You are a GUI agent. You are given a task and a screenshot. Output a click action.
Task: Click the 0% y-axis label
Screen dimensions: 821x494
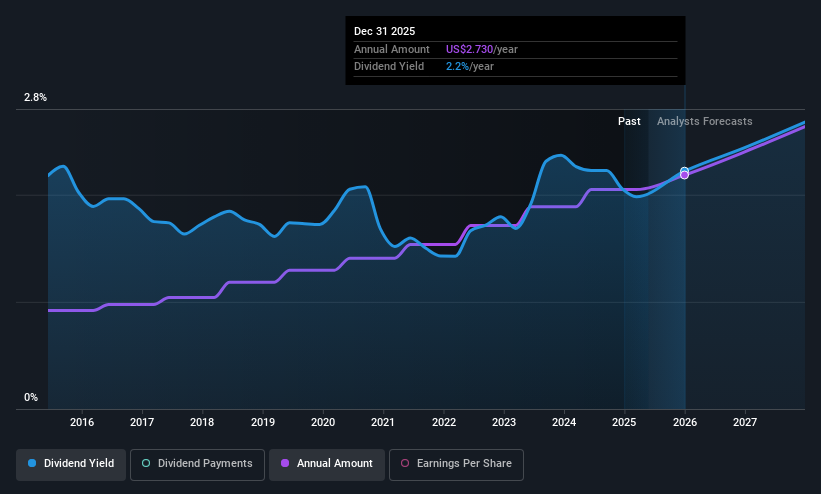coord(31,398)
